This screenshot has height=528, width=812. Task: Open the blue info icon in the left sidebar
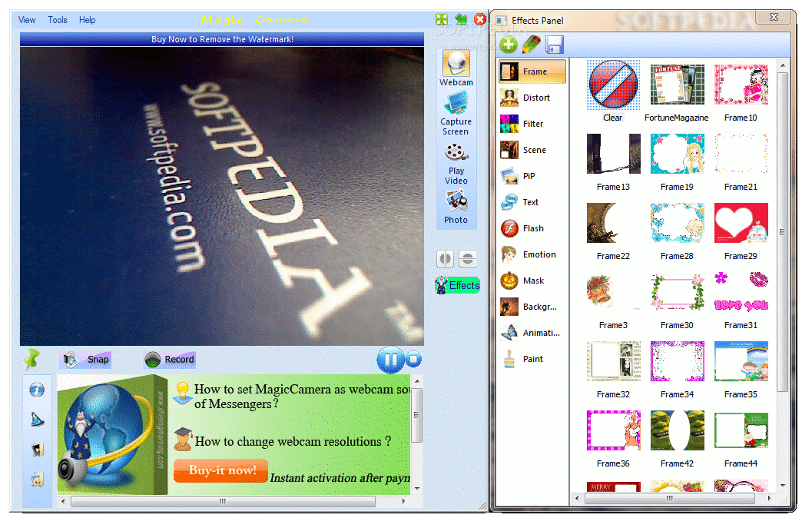coord(37,390)
